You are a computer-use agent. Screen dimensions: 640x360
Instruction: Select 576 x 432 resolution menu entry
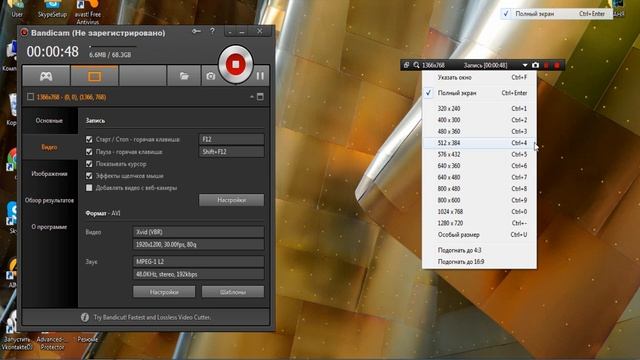[x=479, y=154]
